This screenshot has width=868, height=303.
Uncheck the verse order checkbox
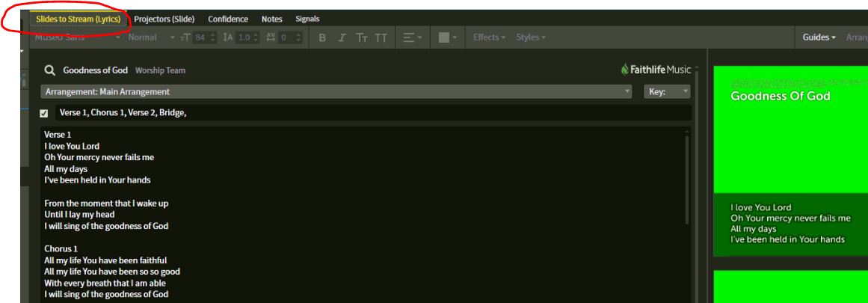point(43,113)
